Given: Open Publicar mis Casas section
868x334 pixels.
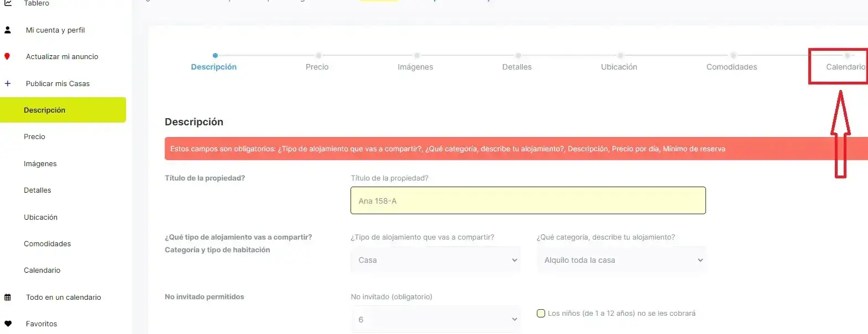Looking at the screenshot, I should [57, 83].
